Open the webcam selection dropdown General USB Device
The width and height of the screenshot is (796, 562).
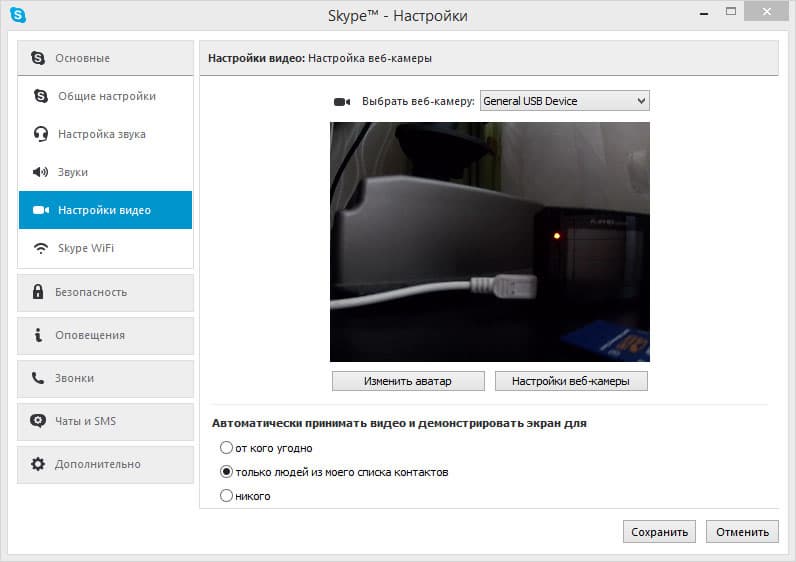click(x=565, y=101)
